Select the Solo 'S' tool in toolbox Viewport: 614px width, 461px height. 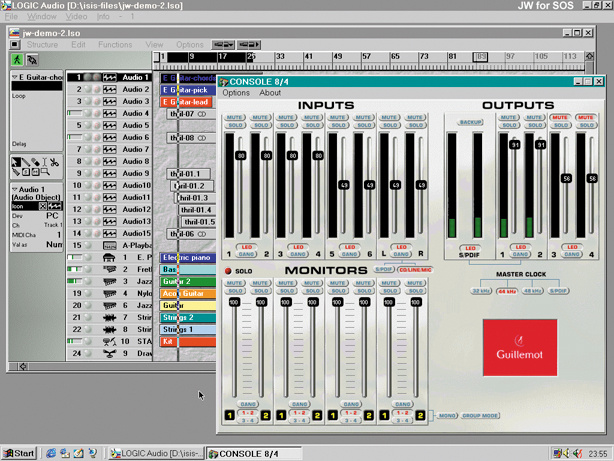[25, 172]
